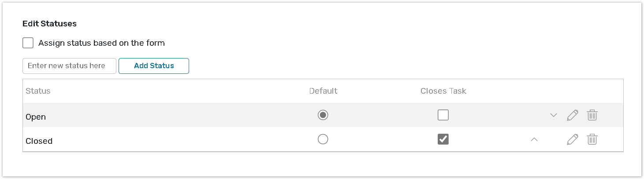This screenshot has width=644, height=179.
Task: Delete the Open status via trash icon
Action: point(592,116)
